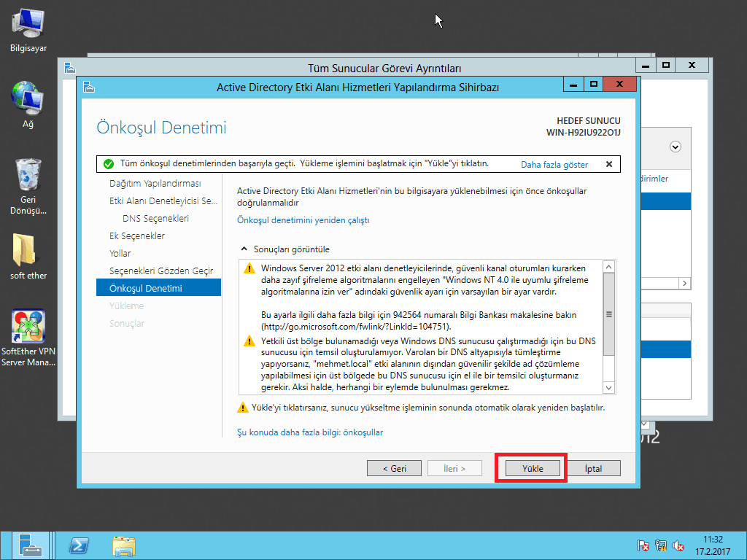The width and height of the screenshot is (747, 560).
Task: Maximize the configuration wizard window
Action: (594, 85)
